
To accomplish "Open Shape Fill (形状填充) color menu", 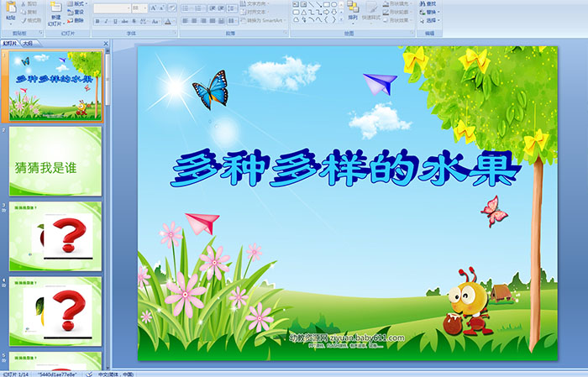I will [x=399, y=3].
